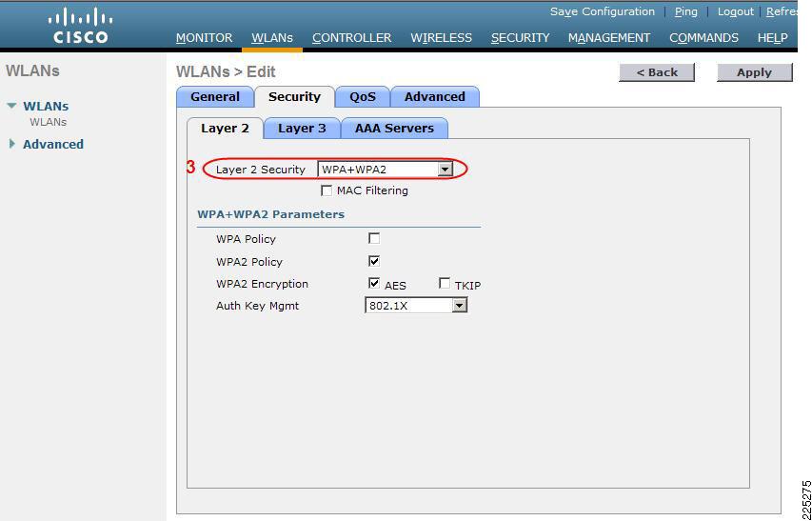Open the MONITOR menu

pos(204,38)
